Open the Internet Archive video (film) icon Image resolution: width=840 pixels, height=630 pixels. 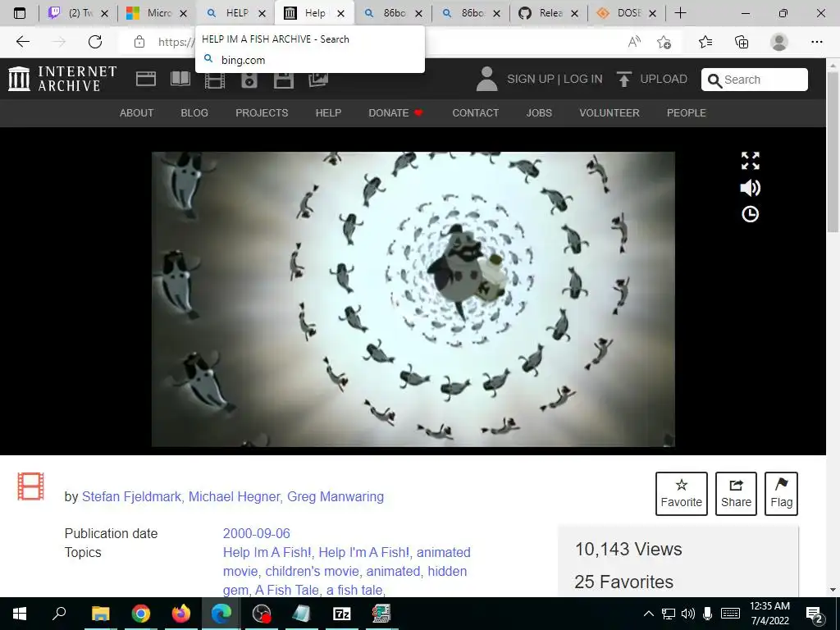click(x=215, y=80)
